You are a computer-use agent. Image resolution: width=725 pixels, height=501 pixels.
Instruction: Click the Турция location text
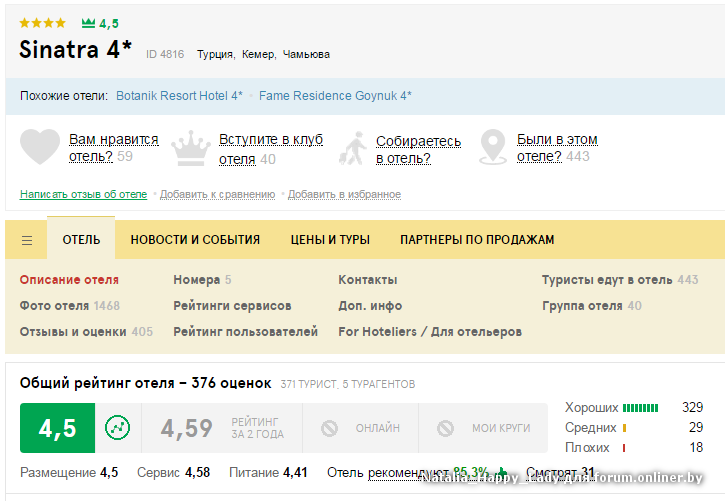[x=216, y=55]
